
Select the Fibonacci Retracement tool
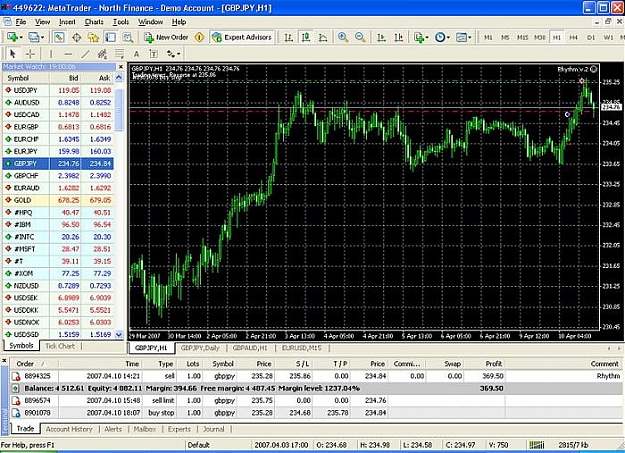click(x=119, y=53)
